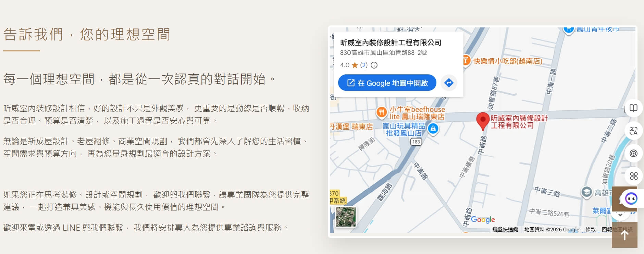Click the 萊爾富 store label on map

click(602, 211)
